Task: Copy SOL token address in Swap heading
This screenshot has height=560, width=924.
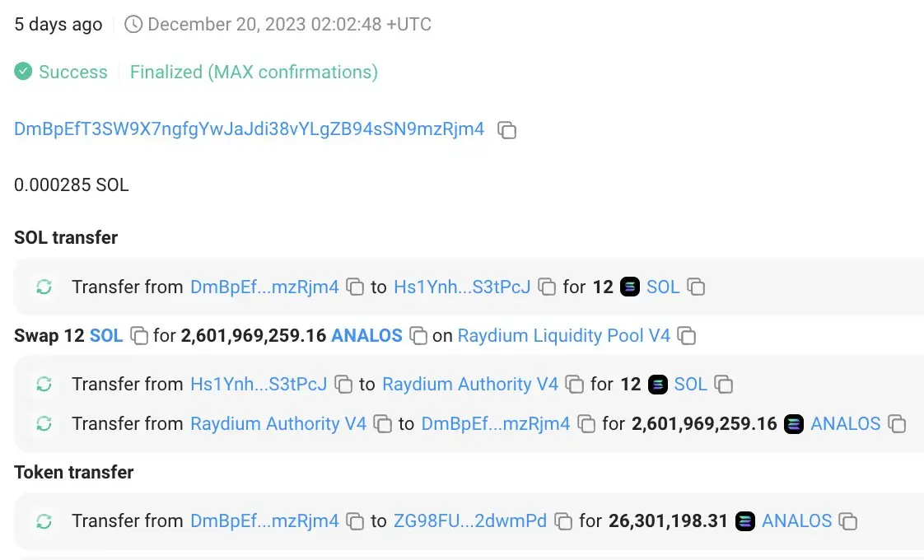Action: (x=139, y=335)
